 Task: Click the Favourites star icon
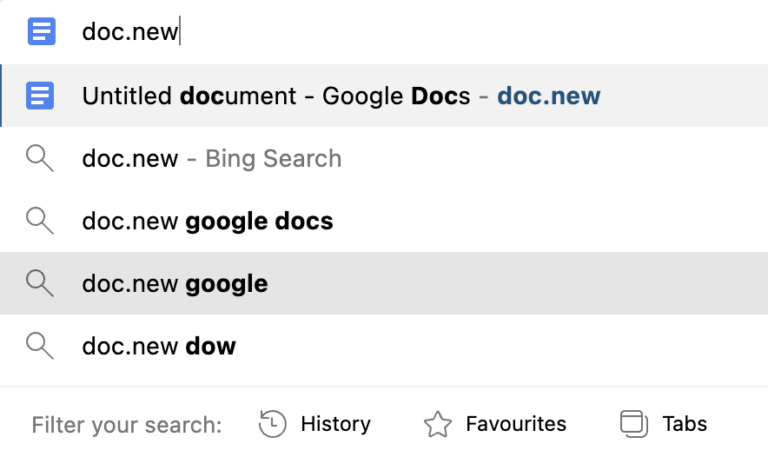point(437,424)
